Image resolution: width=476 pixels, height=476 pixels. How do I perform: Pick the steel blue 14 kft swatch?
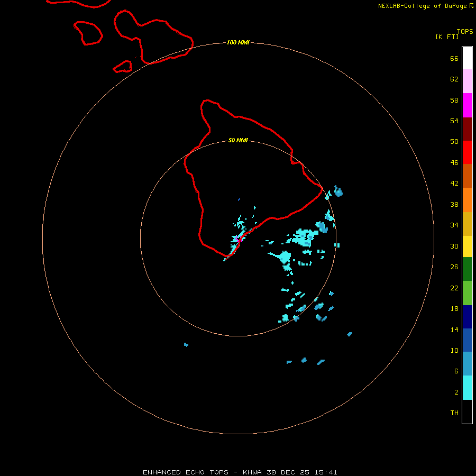pyautogui.click(x=467, y=364)
